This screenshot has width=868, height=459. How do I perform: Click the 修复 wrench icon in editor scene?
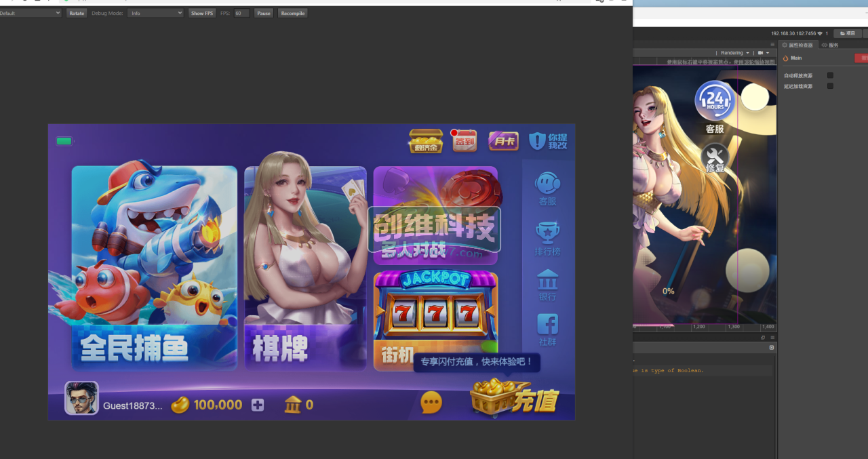tap(715, 159)
